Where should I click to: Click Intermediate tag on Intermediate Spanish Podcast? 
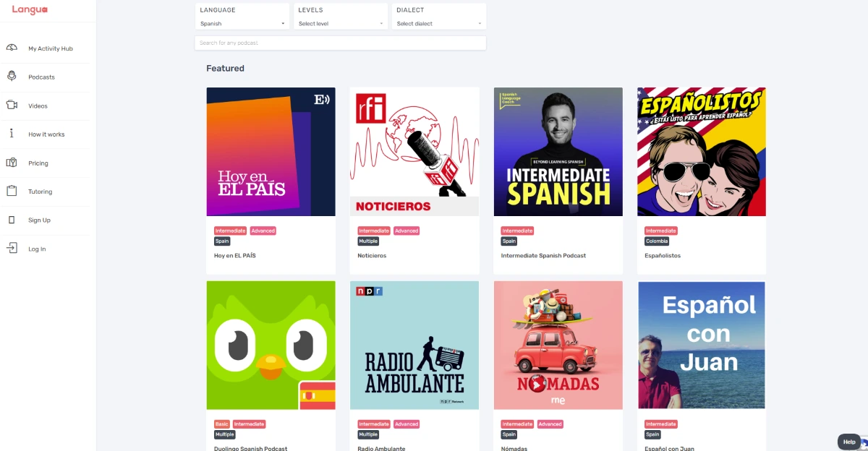tap(518, 231)
